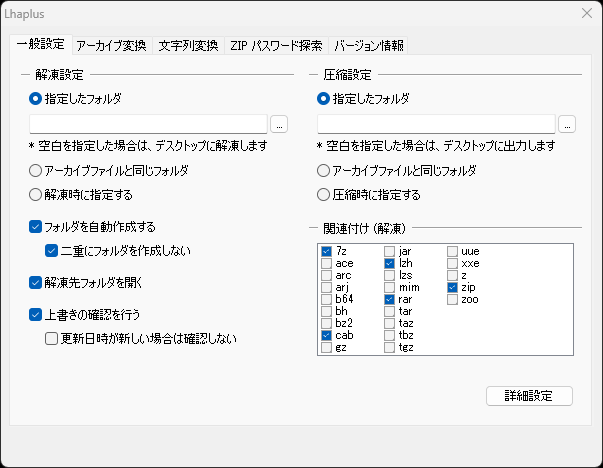The width and height of the screenshot is (603, 468).
Task: Check the zoo association
Action: 453,299
